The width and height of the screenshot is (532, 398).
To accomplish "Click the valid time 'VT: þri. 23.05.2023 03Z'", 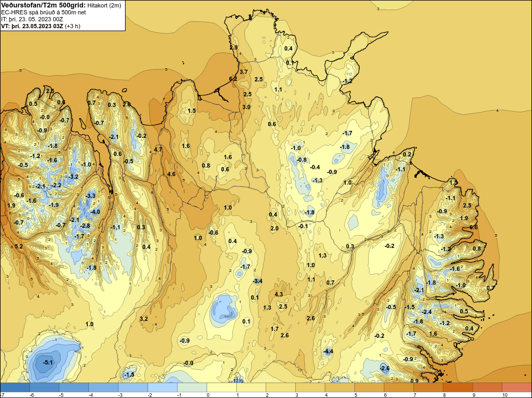I will click(32, 26).
